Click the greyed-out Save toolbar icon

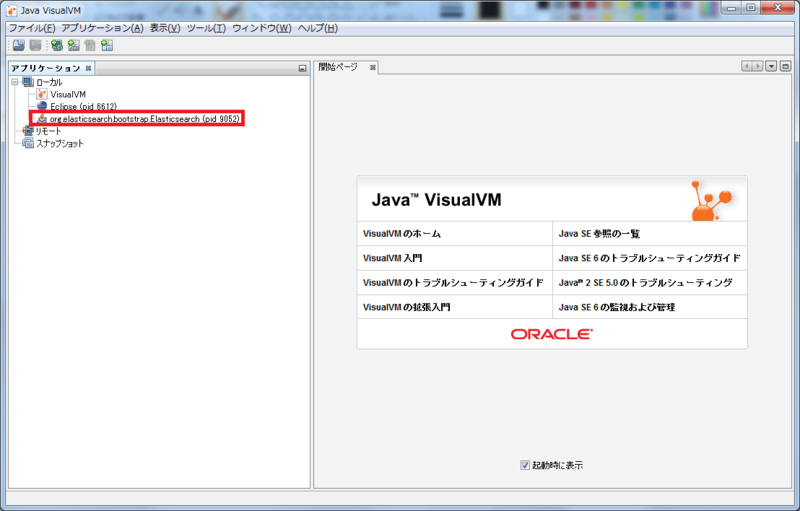tap(35, 45)
